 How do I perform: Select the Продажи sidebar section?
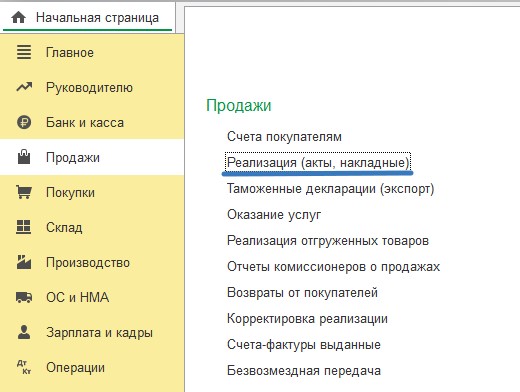point(92,157)
